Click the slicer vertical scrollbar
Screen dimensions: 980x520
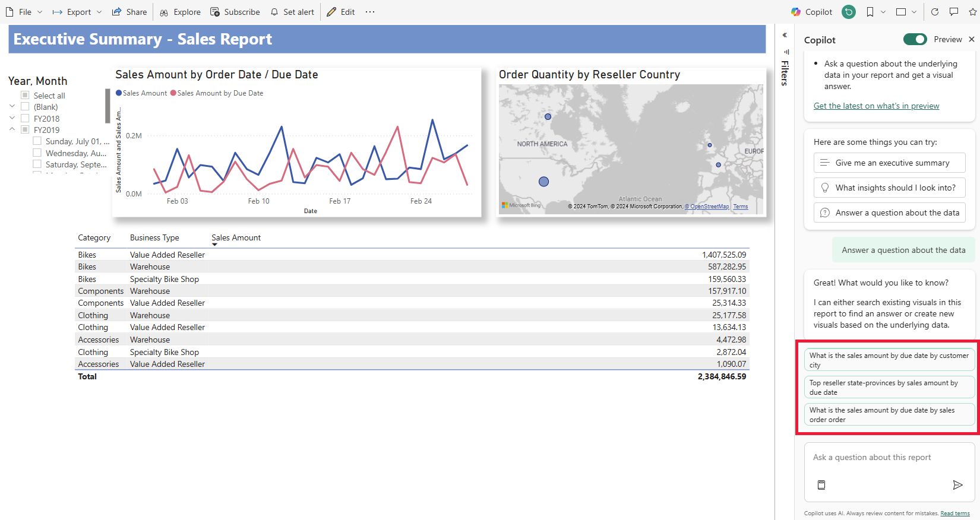[x=108, y=106]
